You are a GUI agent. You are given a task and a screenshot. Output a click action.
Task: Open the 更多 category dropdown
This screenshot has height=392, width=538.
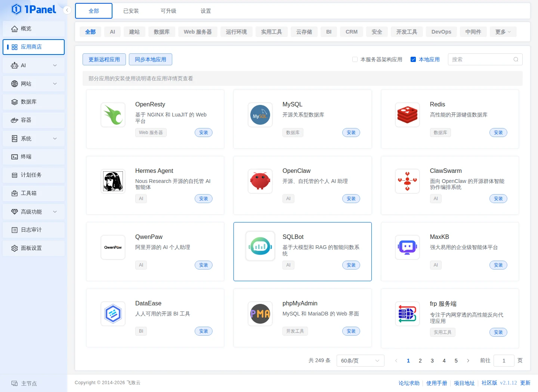(503, 32)
